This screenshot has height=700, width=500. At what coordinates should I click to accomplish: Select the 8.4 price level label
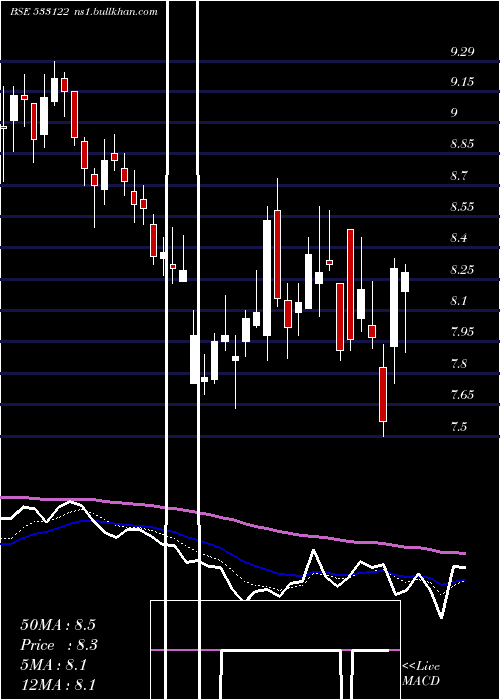coord(460,238)
